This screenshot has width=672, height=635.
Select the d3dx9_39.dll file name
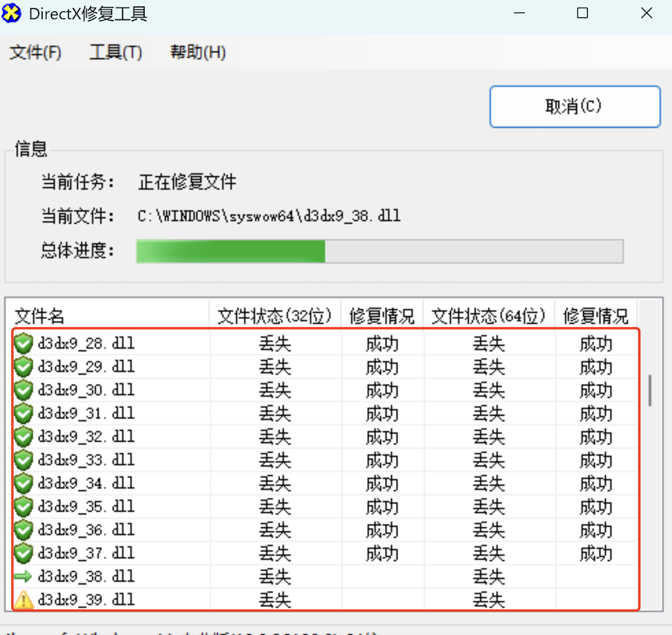[86, 600]
